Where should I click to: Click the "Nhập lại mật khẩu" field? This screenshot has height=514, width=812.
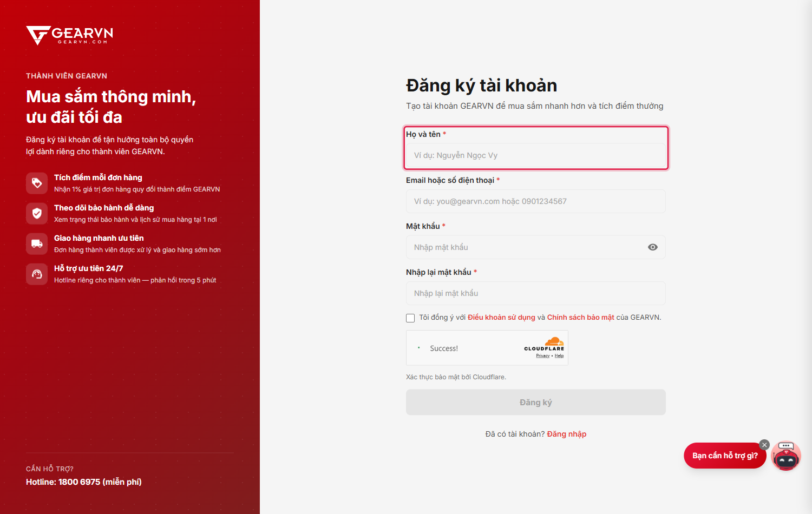point(536,293)
